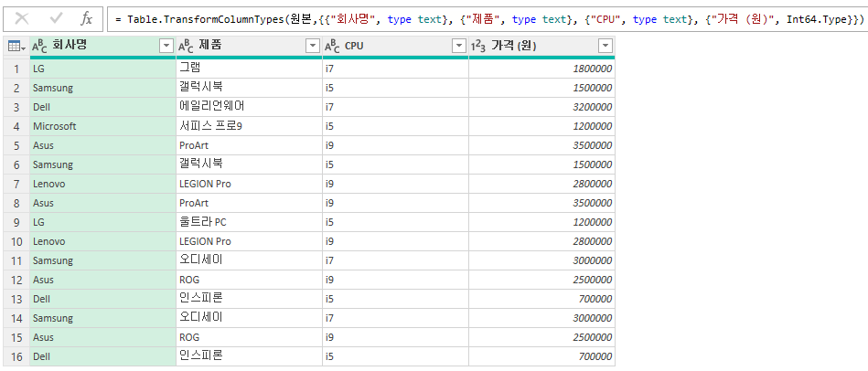Select the 회사명 column header
The width and height of the screenshot is (868, 371).
[103, 47]
